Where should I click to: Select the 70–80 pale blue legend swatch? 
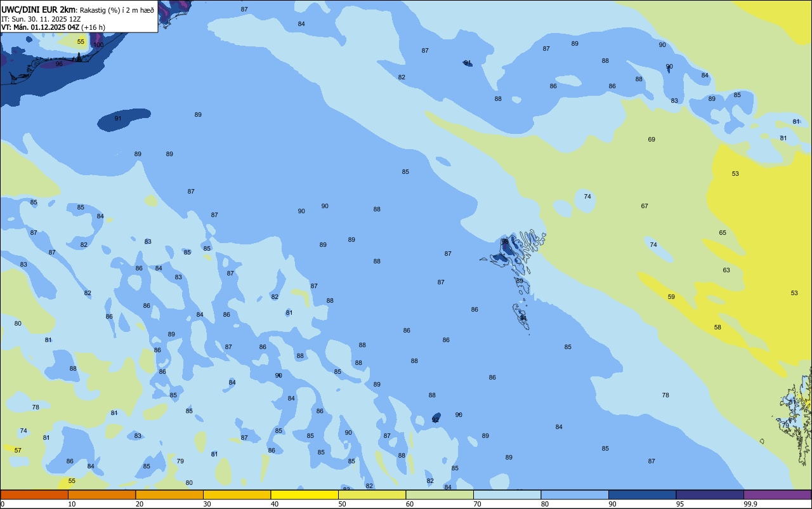(x=507, y=494)
